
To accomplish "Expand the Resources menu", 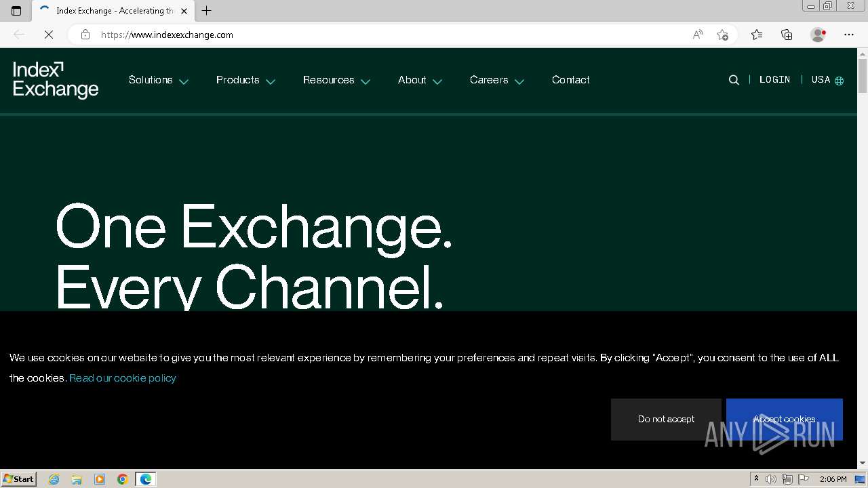I will 336,80.
